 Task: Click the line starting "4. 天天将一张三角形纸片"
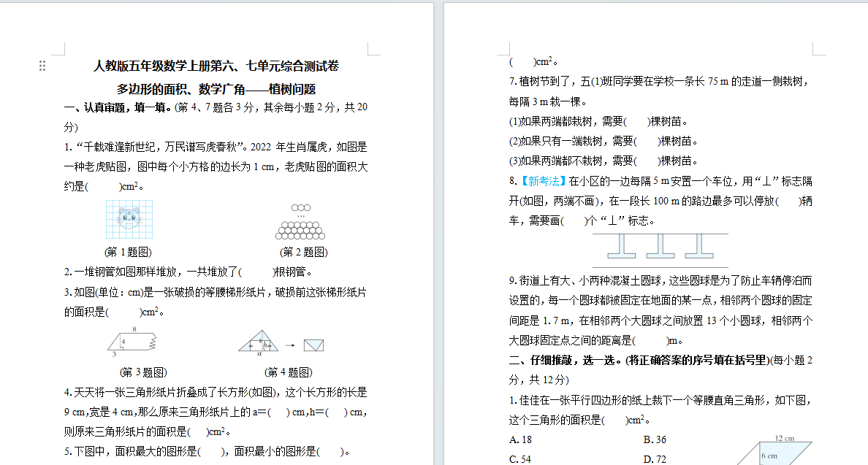click(216, 392)
